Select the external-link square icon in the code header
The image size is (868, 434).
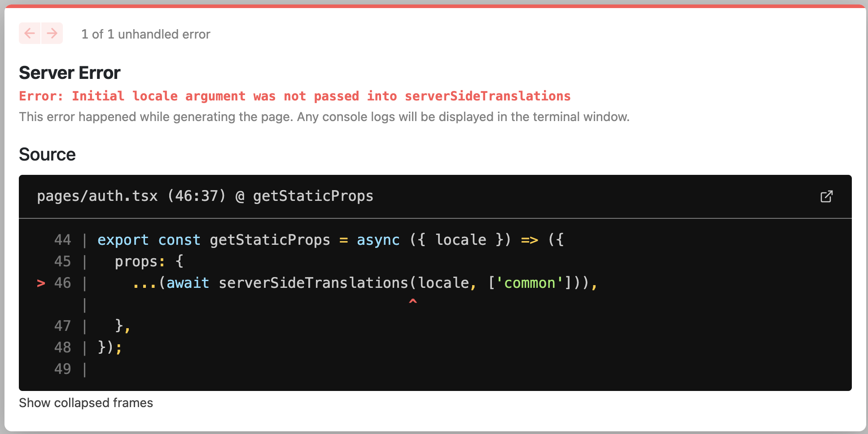click(x=827, y=196)
